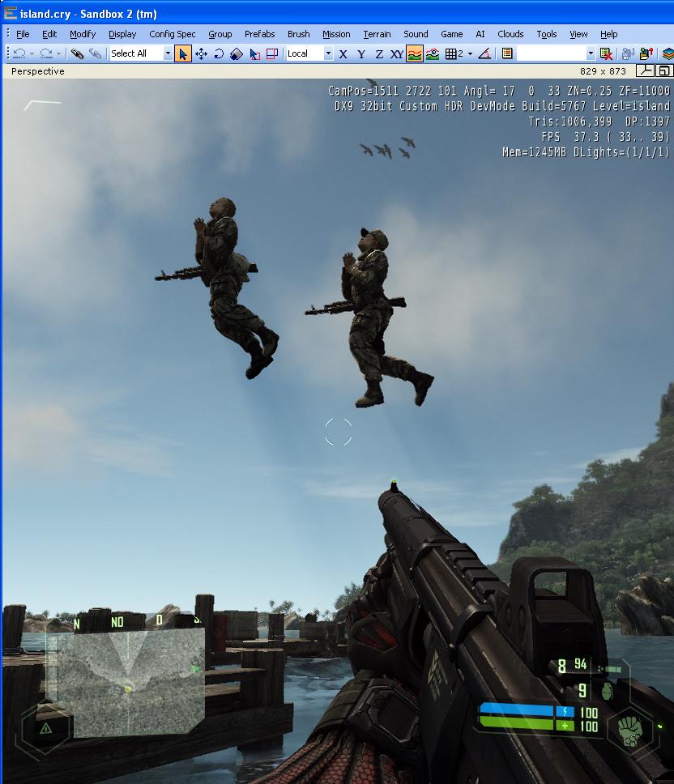Open the View menu

[578, 34]
